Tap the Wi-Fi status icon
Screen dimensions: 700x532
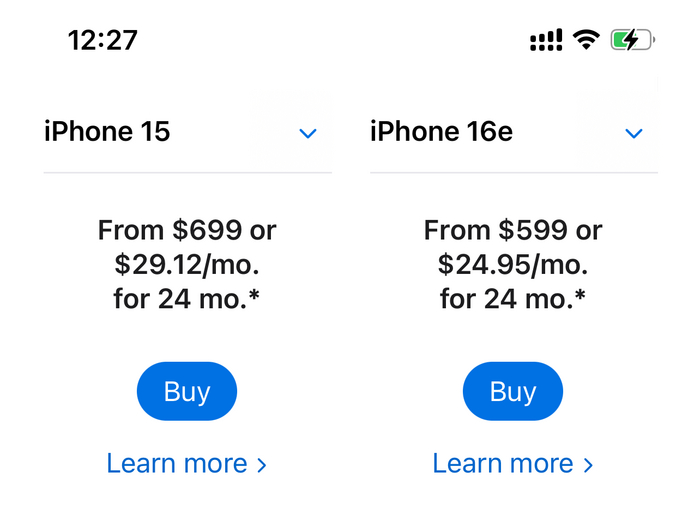(x=587, y=40)
